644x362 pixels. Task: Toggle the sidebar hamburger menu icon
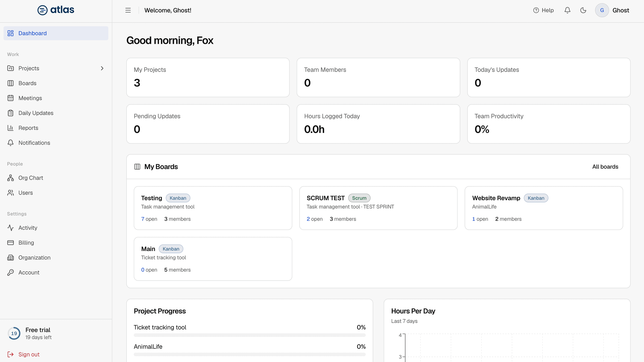(x=128, y=10)
